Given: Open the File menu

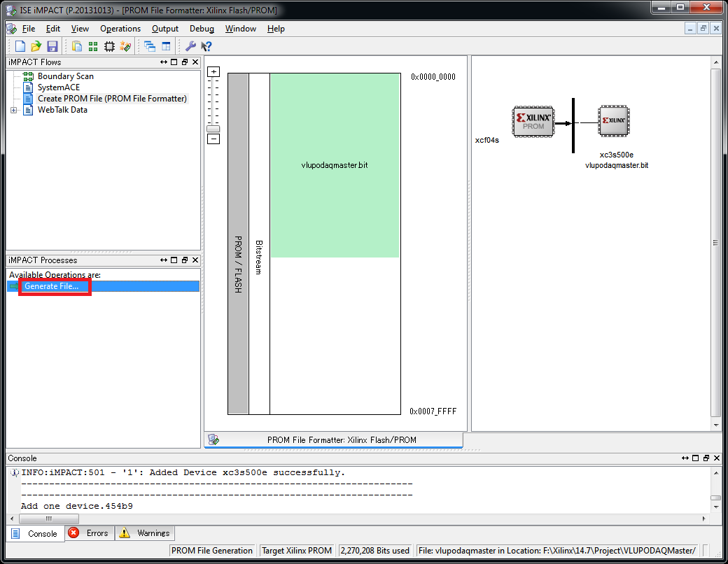Looking at the screenshot, I should tap(29, 29).
